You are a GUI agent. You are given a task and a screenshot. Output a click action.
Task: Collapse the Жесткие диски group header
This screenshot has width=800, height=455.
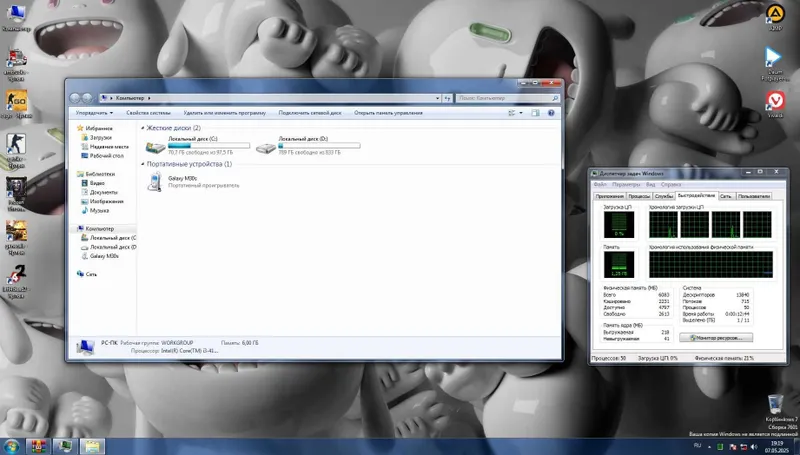pos(172,128)
